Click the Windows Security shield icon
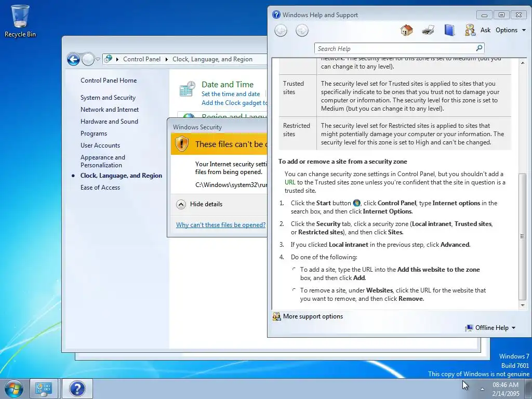532x399 pixels. click(182, 144)
